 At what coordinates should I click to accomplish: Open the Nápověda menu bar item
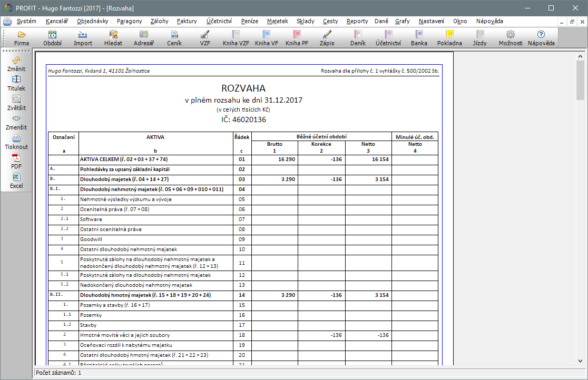click(489, 22)
